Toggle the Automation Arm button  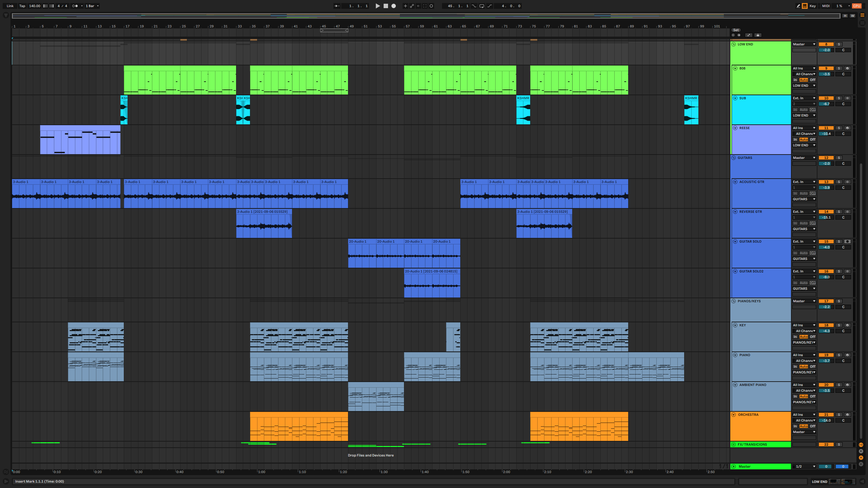coord(412,6)
